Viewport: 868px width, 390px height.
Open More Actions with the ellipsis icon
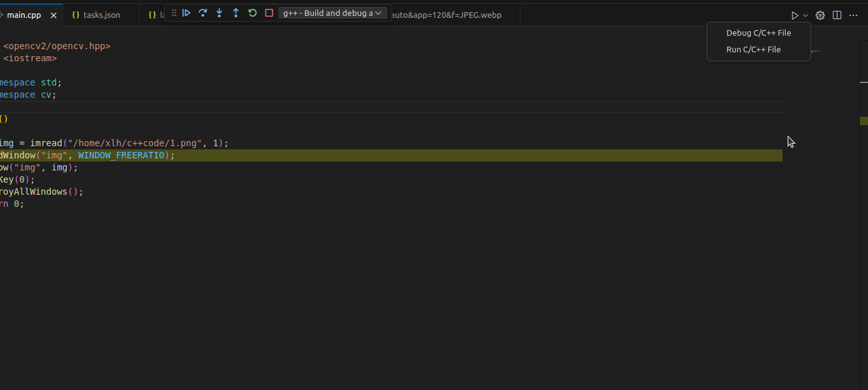click(x=853, y=15)
